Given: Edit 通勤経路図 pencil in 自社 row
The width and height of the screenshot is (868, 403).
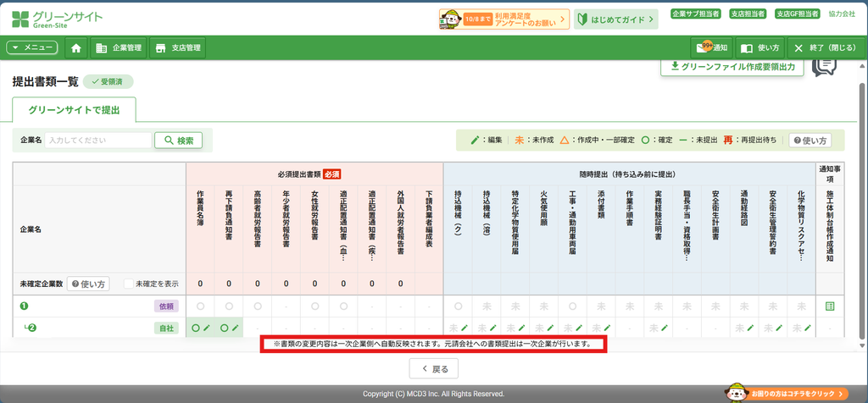Looking at the screenshot, I should pos(751,328).
